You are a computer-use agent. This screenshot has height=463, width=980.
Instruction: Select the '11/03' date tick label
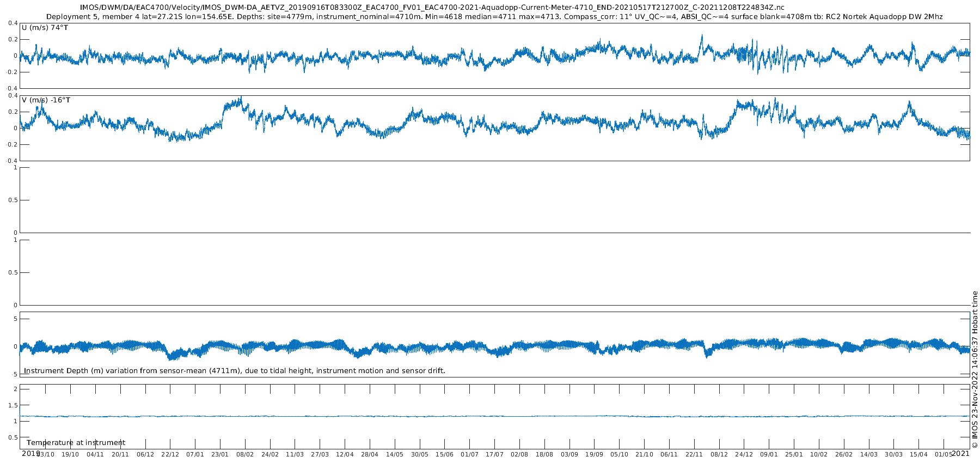pyautogui.click(x=295, y=454)
